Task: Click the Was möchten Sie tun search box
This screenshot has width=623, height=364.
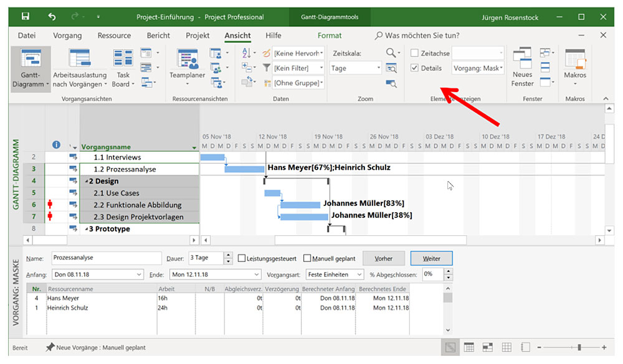Action: [x=417, y=35]
